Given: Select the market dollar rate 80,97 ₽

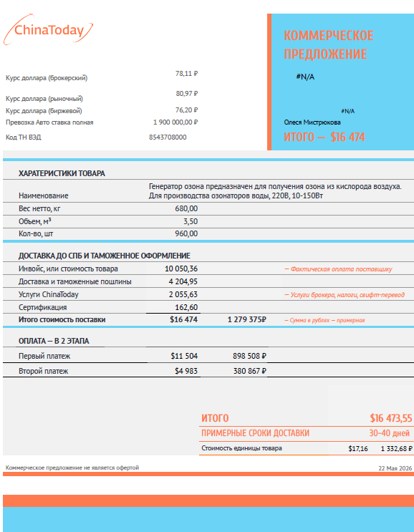Looking at the screenshot, I should (187, 93).
